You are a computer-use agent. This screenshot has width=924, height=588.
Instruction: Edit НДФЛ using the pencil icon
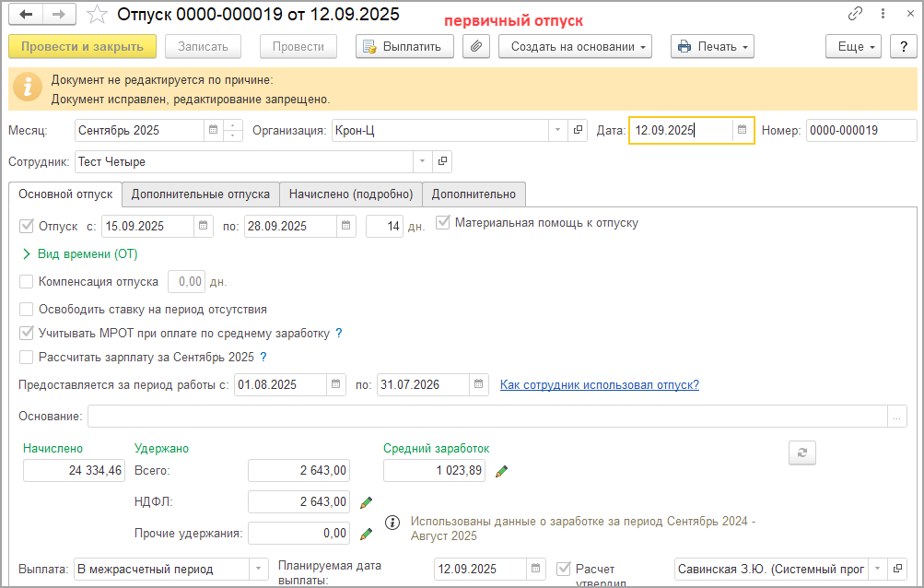[x=366, y=502]
